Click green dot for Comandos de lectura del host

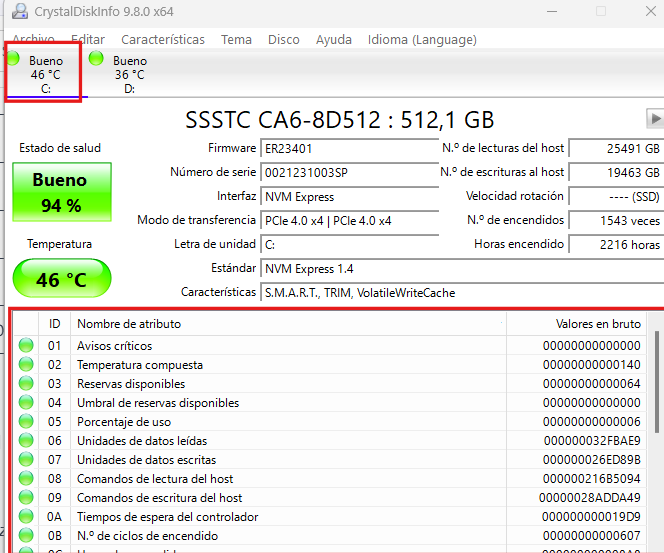pyautogui.click(x=26, y=478)
